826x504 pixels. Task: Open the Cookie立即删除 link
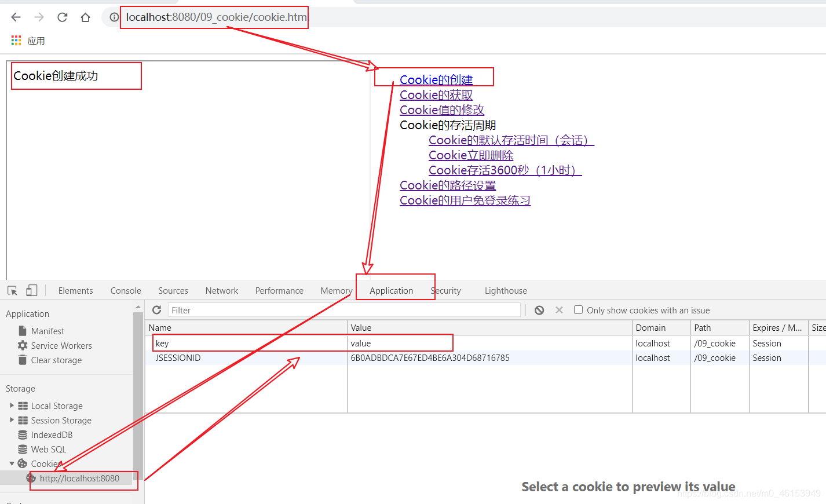coord(471,155)
